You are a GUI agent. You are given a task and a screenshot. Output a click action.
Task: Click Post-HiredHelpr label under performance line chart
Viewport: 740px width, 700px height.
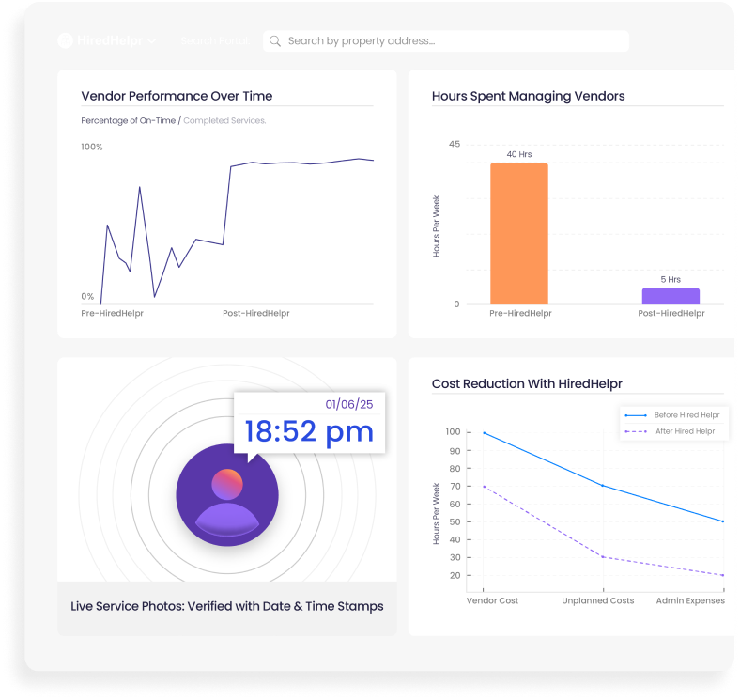pos(256,313)
